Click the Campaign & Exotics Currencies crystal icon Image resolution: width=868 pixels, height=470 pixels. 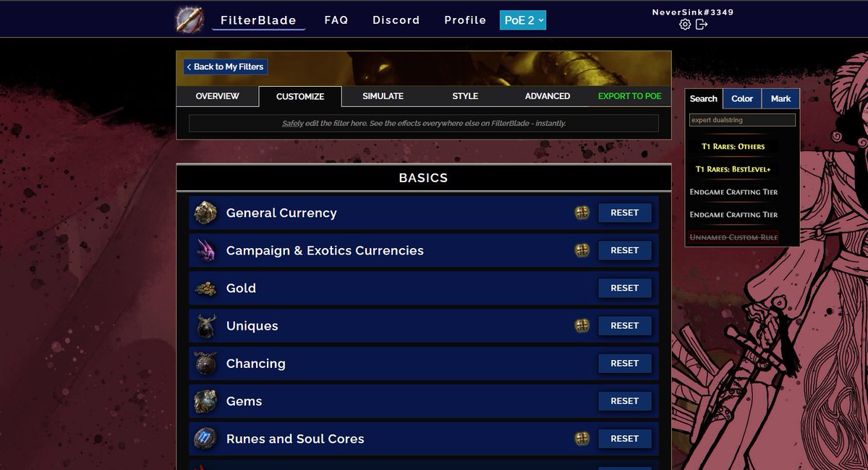tap(206, 250)
